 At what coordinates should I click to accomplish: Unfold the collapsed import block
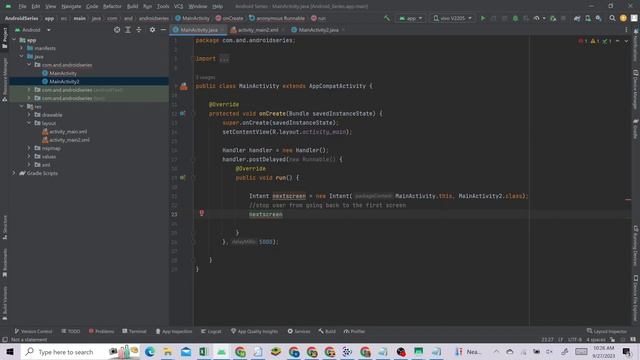click(x=224, y=59)
